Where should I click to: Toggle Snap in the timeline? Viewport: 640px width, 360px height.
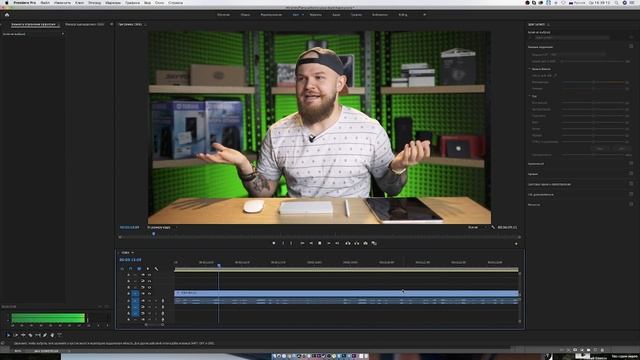pyautogui.click(x=131, y=269)
